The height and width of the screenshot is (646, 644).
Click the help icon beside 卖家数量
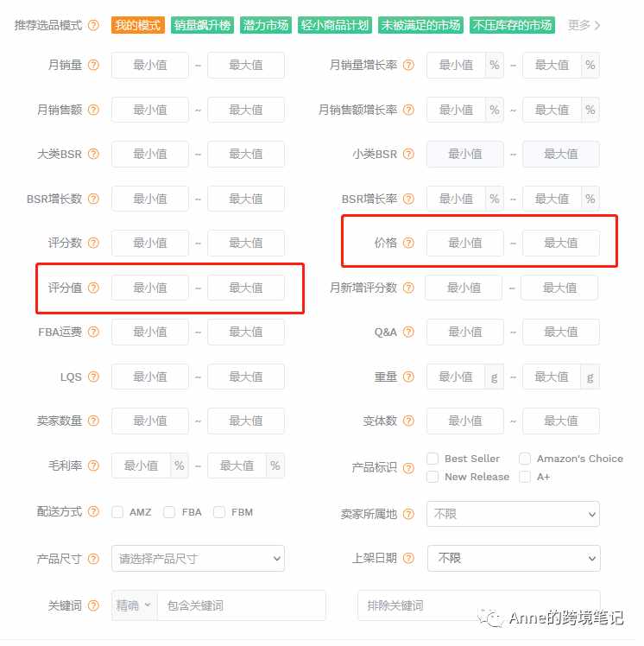93,421
